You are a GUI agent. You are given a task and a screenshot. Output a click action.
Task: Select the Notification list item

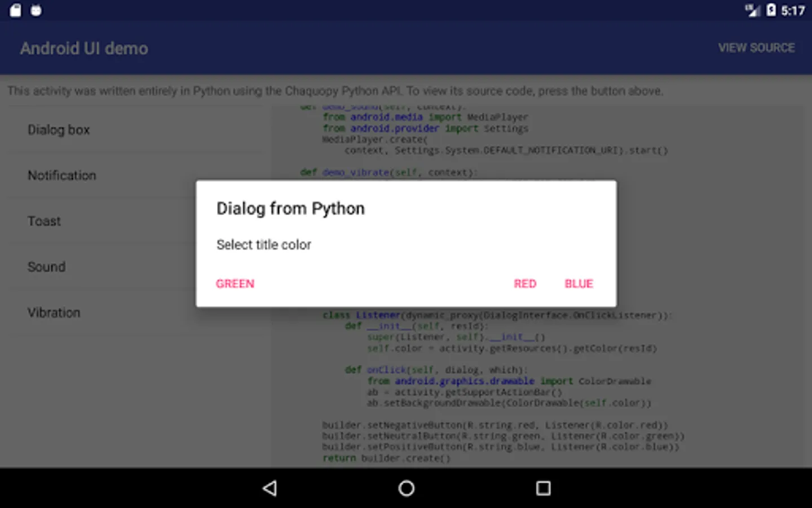click(x=137, y=176)
